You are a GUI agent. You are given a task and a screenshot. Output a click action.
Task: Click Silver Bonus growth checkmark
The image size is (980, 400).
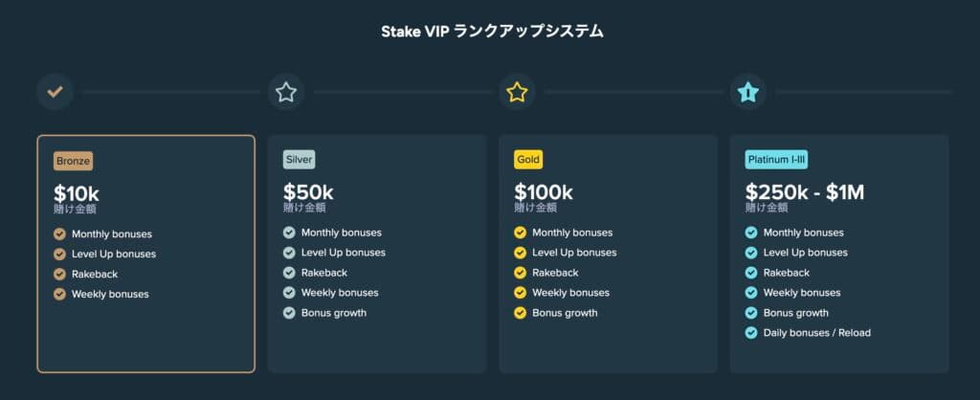point(289,313)
